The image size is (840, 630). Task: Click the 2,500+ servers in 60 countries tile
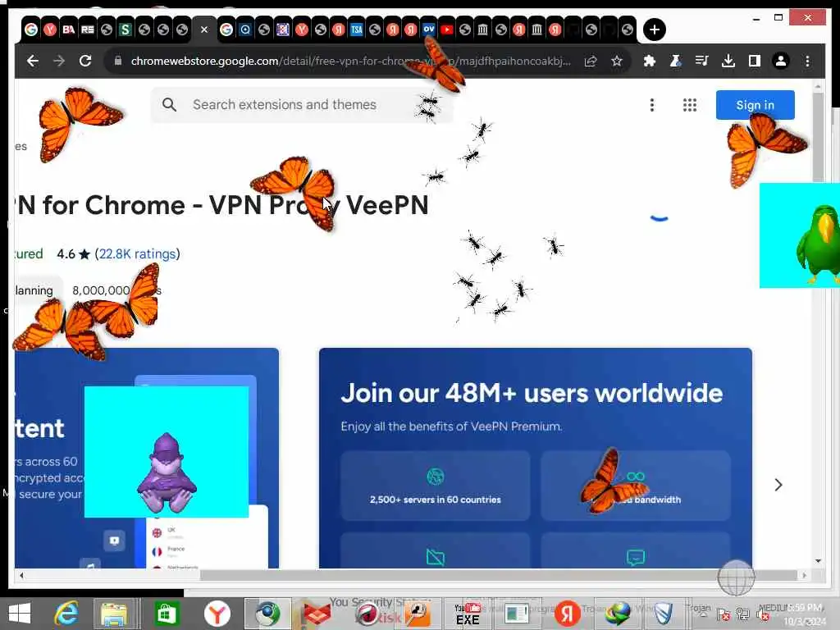click(x=435, y=486)
